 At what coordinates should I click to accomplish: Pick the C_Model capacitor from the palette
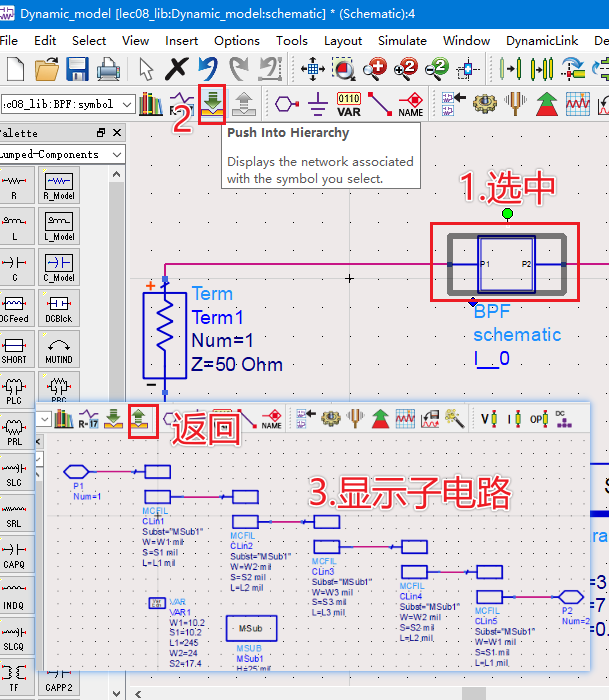point(59,267)
